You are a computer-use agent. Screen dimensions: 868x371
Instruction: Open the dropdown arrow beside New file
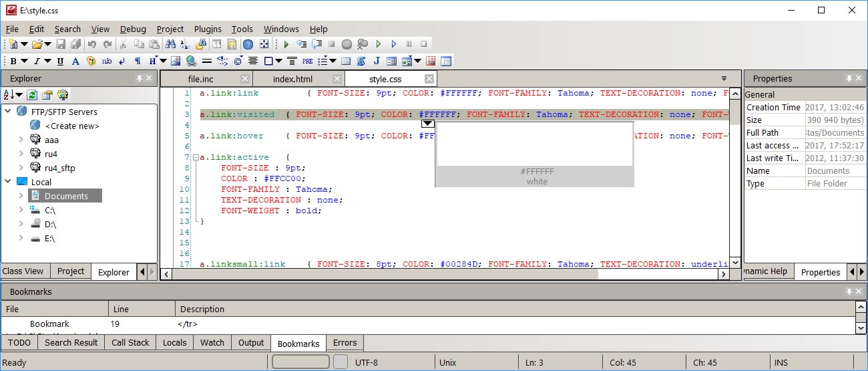pyautogui.click(x=25, y=44)
